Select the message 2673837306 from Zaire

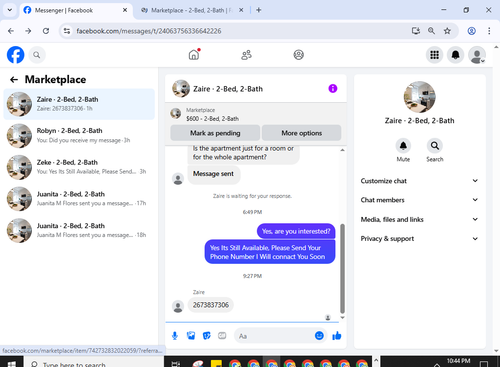coord(211,305)
